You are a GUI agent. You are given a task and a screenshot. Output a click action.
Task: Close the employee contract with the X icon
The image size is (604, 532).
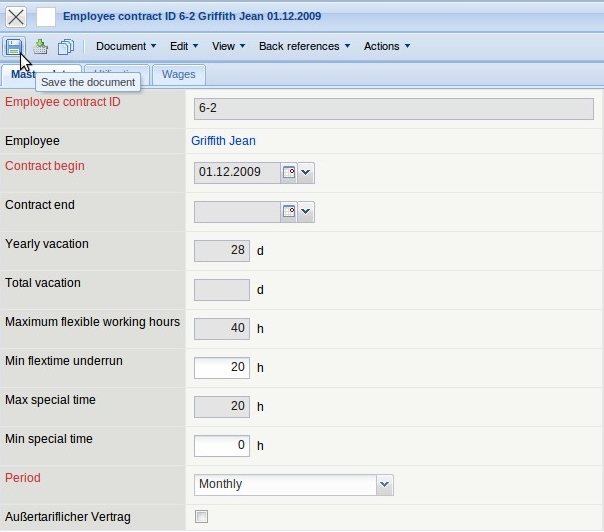[x=16, y=17]
